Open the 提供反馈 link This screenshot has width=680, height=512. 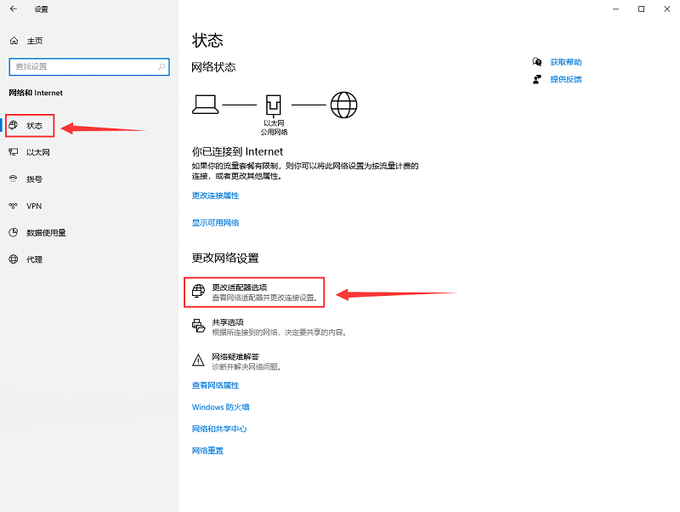(x=566, y=79)
